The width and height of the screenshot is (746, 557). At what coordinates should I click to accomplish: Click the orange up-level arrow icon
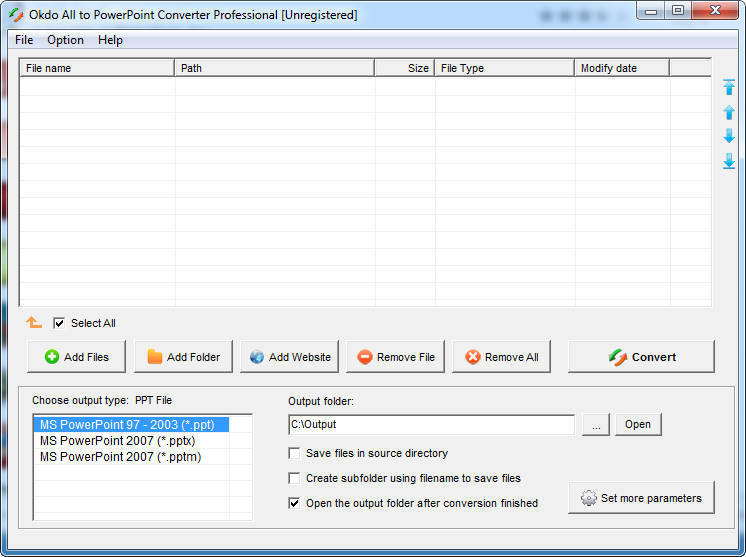[x=34, y=322]
